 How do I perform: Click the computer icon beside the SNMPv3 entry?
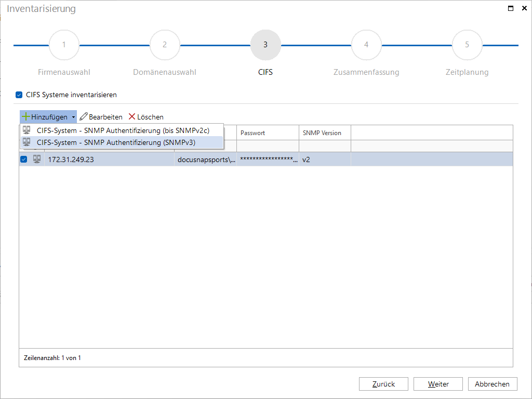(26, 142)
